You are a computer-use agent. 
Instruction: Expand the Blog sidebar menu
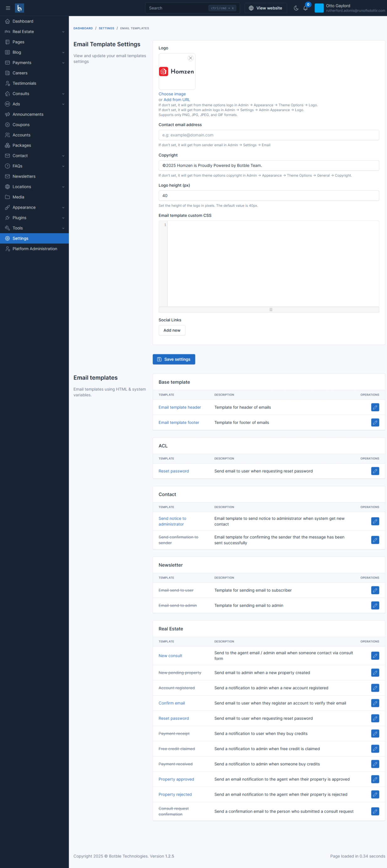(x=34, y=52)
